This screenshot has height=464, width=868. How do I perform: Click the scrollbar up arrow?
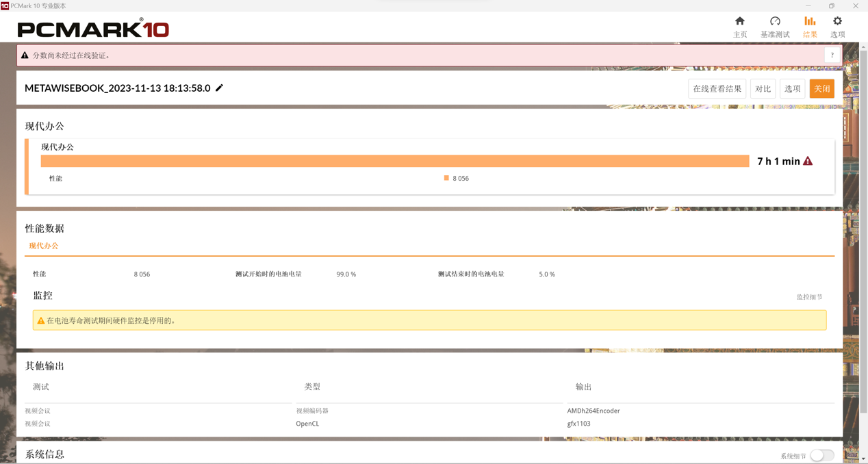coord(863,47)
